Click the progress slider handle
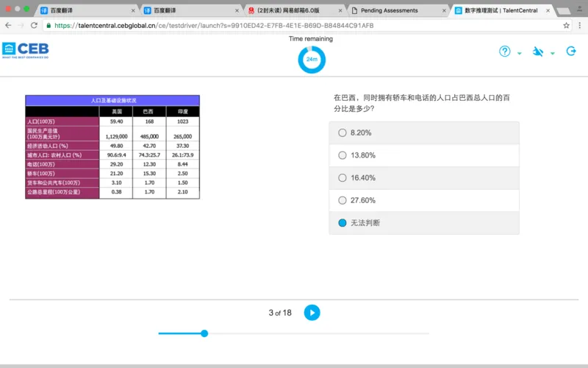 point(204,333)
